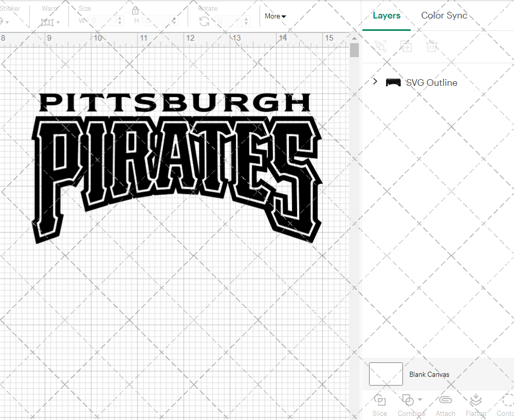Click the Contour tool icon

pos(508,400)
